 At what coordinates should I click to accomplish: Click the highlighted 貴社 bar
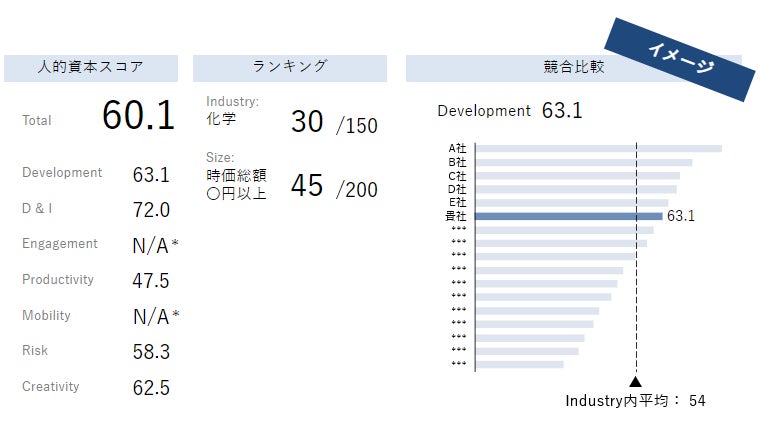point(568,216)
